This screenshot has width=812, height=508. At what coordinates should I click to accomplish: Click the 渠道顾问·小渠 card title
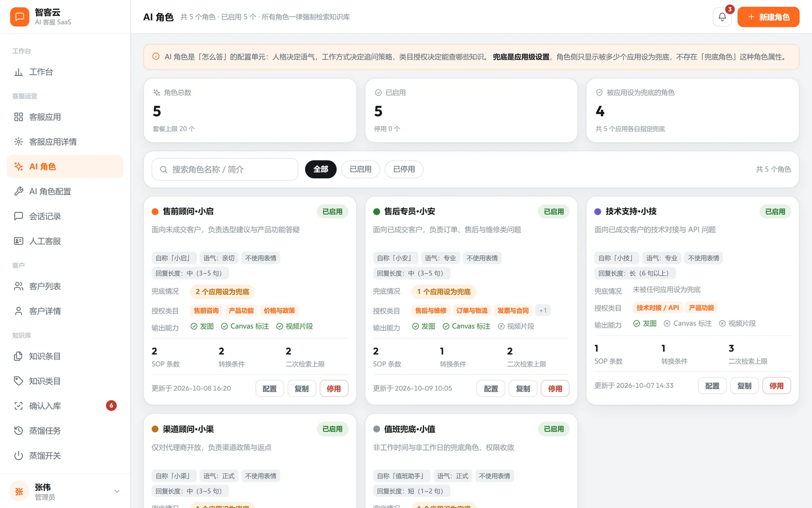pos(188,429)
